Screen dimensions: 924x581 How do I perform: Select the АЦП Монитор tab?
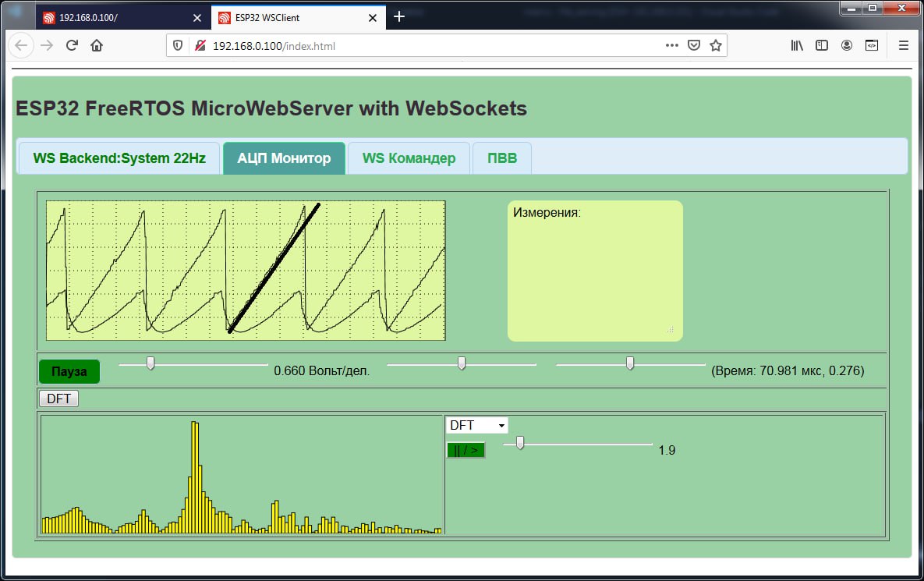click(x=284, y=158)
